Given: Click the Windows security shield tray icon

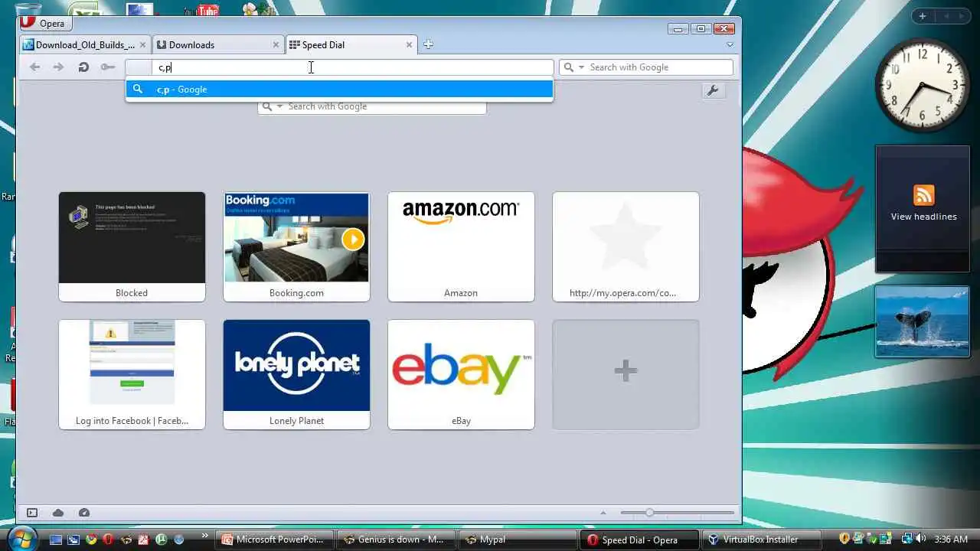Looking at the screenshot, I should [844, 539].
